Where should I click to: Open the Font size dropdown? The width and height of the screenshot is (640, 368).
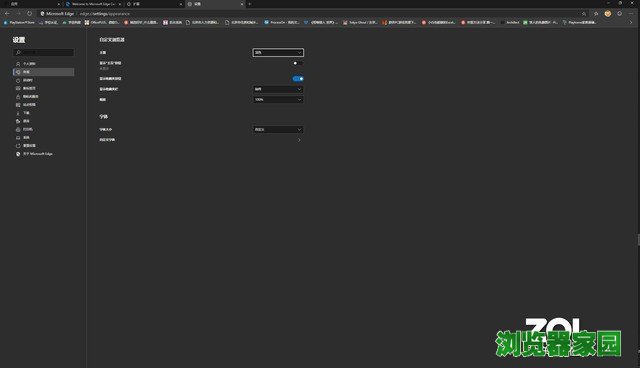click(x=278, y=129)
